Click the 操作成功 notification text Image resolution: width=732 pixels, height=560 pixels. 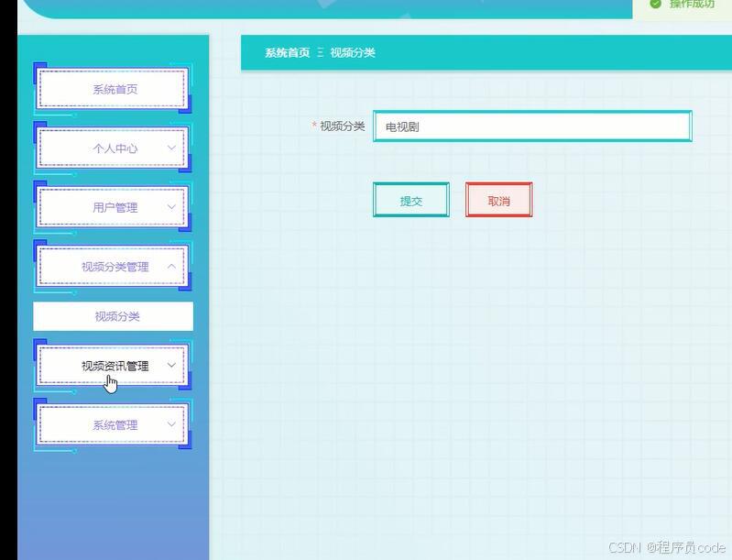[x=692, y=4]
